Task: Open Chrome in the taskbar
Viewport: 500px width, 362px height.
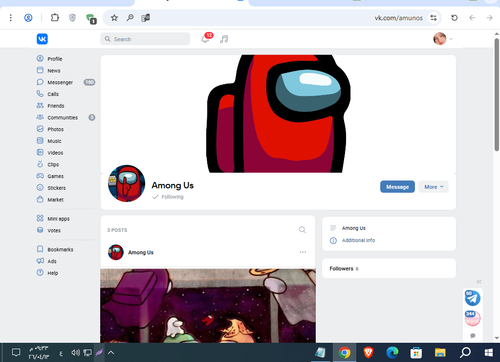Action: [345, 352]
